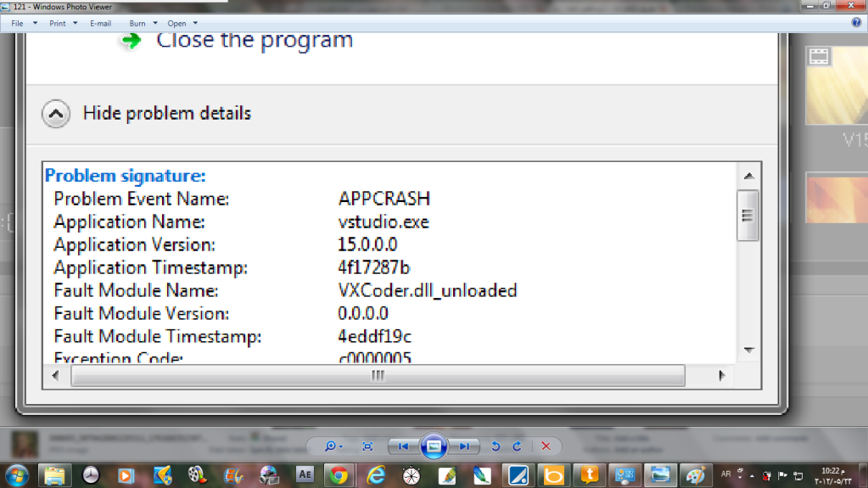
Task: Open the stopwatch taskbar app
Action: coord(412,476)
